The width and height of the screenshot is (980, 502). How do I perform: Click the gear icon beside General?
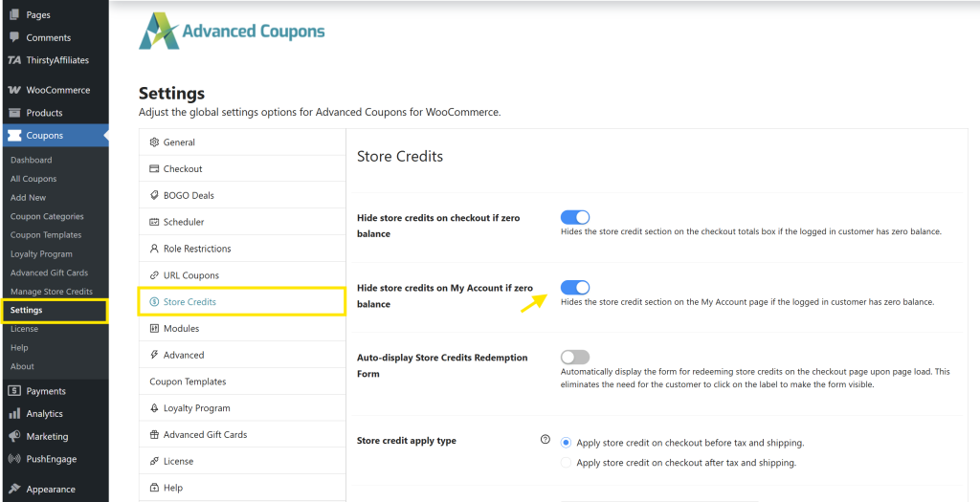(x=154, y=142)
